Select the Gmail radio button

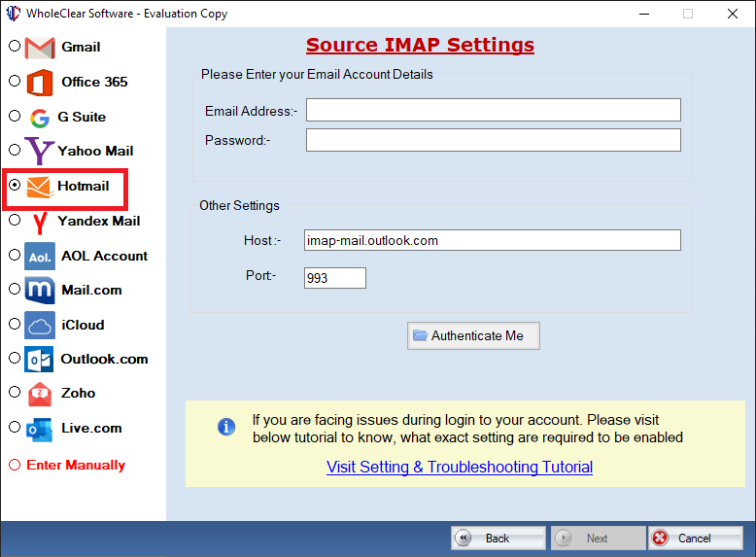(x=15, y=46)
